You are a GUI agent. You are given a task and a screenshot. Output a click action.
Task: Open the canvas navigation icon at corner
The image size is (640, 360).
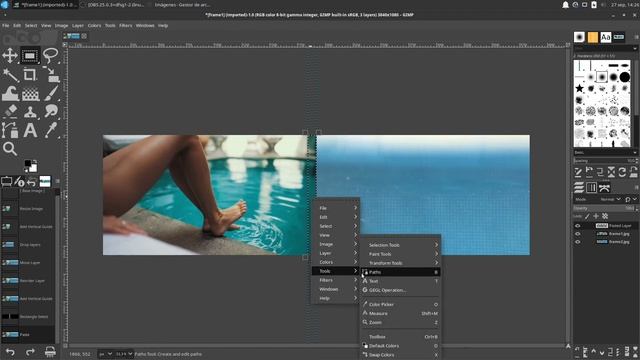click(568, 346)
